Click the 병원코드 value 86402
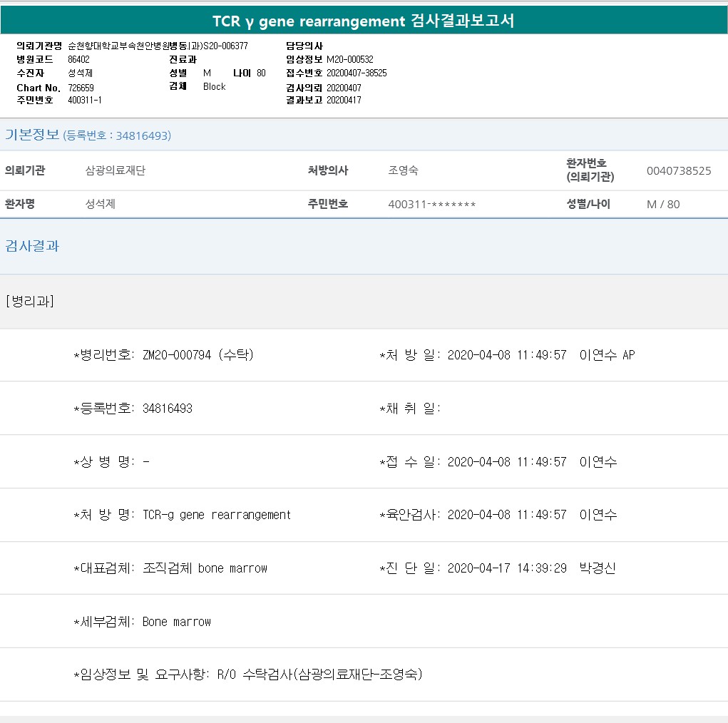 click(x=78, y=60)
